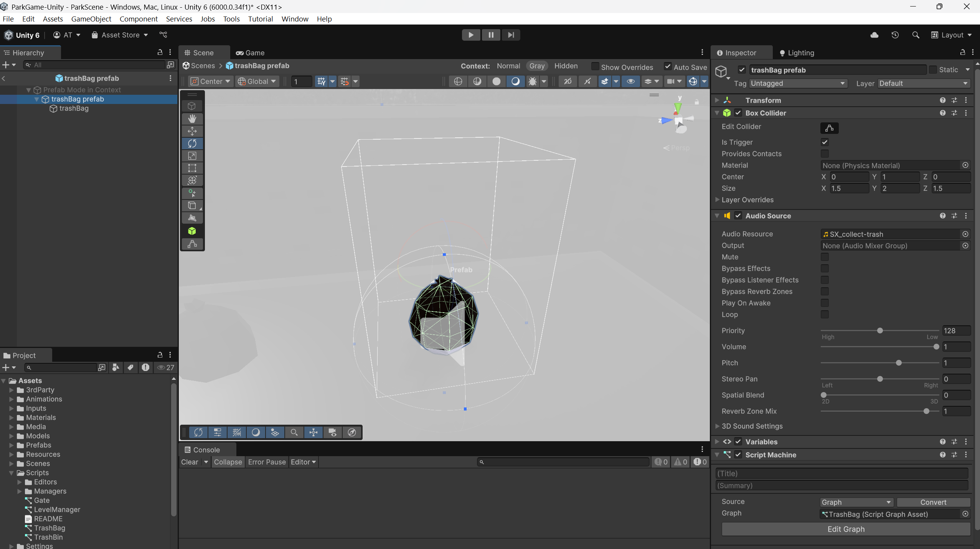This screenshot has width=980, height=549.
Task: Adjust the Volume slider
Action: 880,347
